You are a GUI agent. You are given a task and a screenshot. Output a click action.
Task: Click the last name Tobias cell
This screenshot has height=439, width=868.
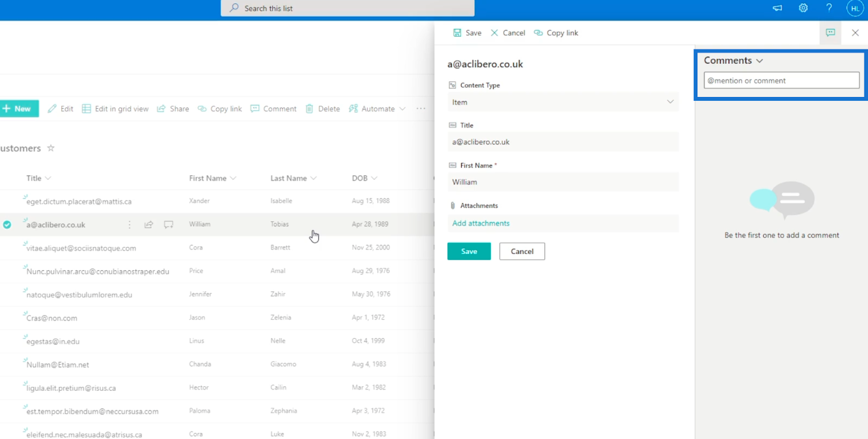point(279,224)
